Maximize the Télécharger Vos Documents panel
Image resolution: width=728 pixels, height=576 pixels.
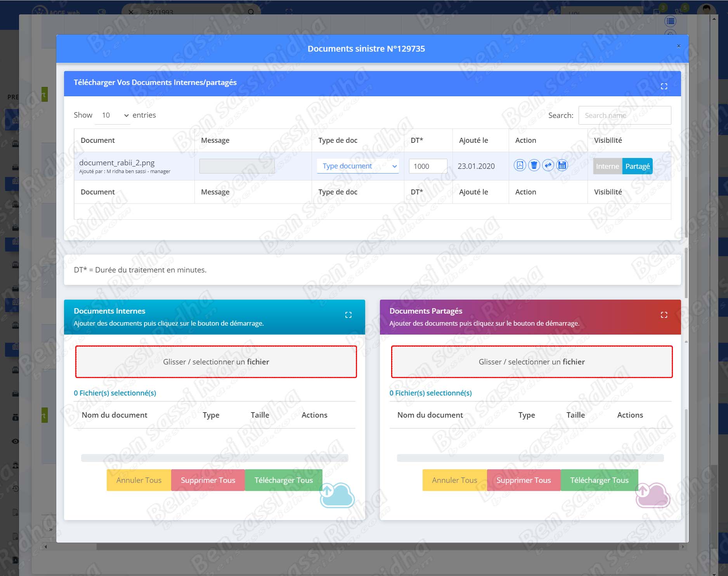(x=664, y=86)
